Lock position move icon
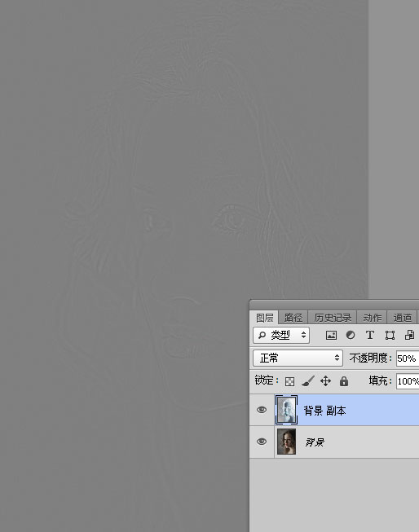 point(325,381)
